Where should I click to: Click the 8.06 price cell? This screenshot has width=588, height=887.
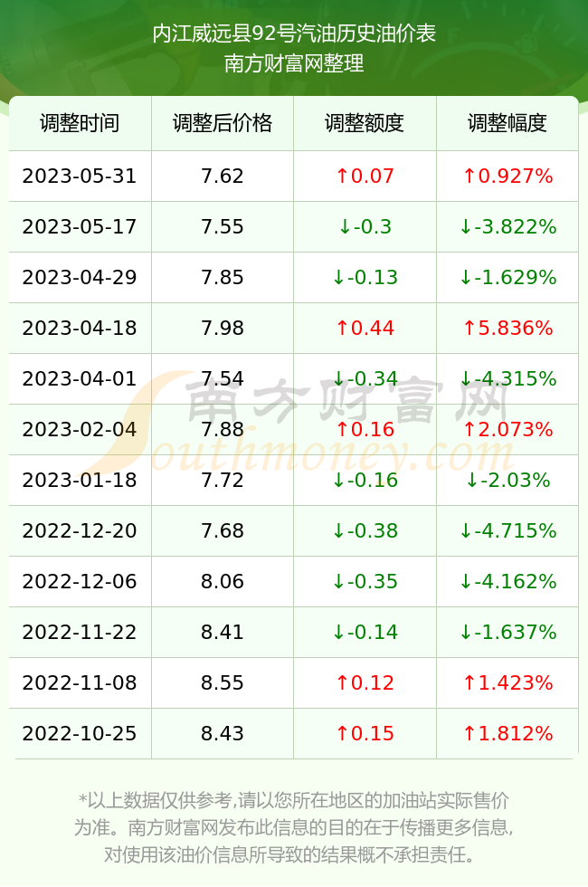coord(223,581)
